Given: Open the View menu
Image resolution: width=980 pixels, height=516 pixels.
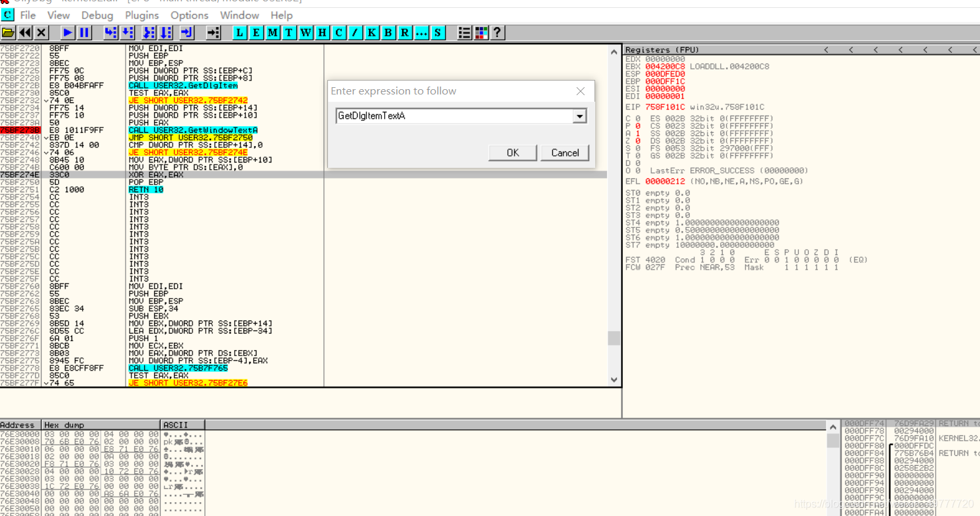Looking at the screenshot, I should pos(58,15).
